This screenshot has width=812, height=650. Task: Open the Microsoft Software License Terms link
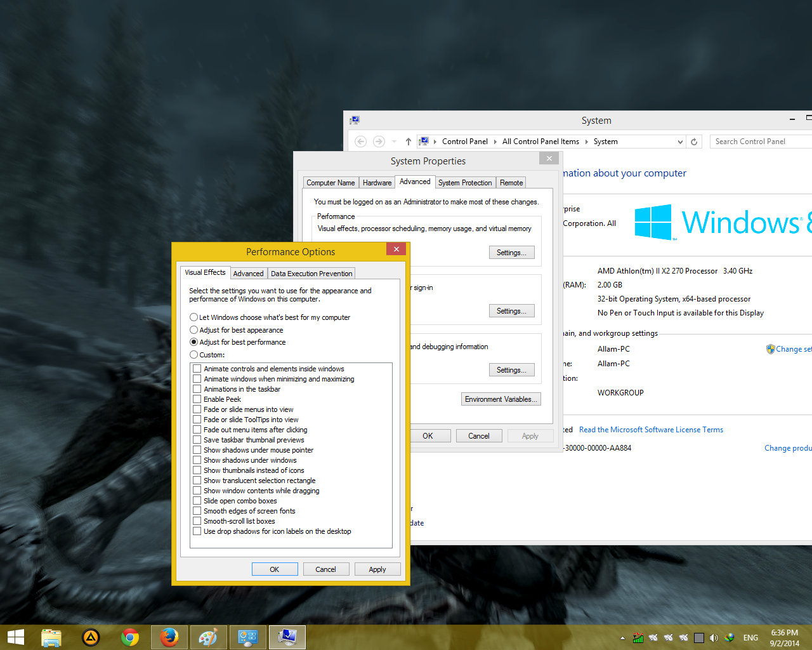pyautogui.click(x=652, y=429)
